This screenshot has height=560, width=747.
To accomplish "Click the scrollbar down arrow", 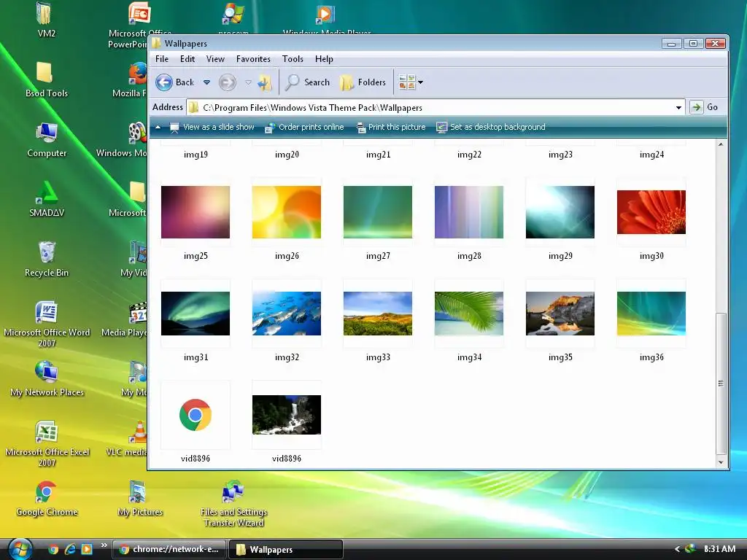I will coord(721,462).
